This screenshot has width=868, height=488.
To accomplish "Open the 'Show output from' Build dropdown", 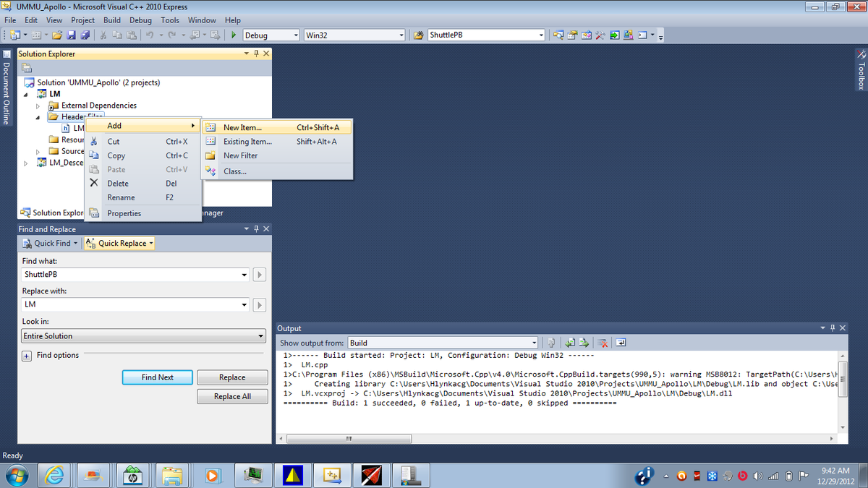I will 443,343.
